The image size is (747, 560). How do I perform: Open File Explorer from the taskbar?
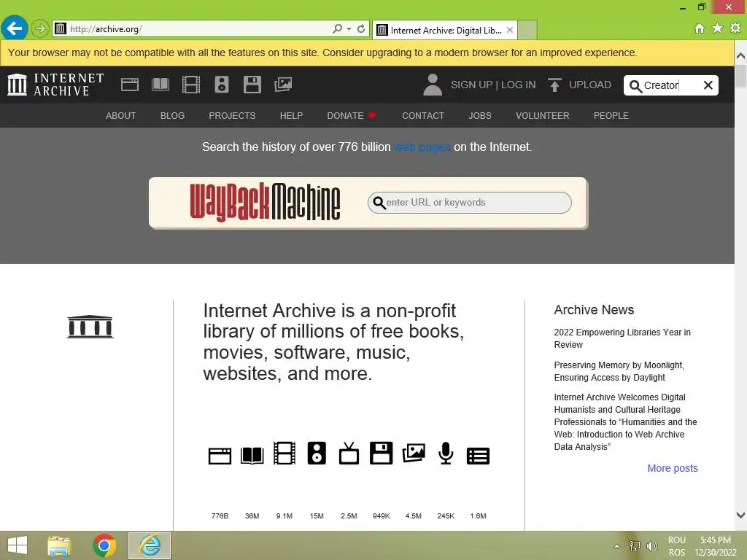(59, 545)
